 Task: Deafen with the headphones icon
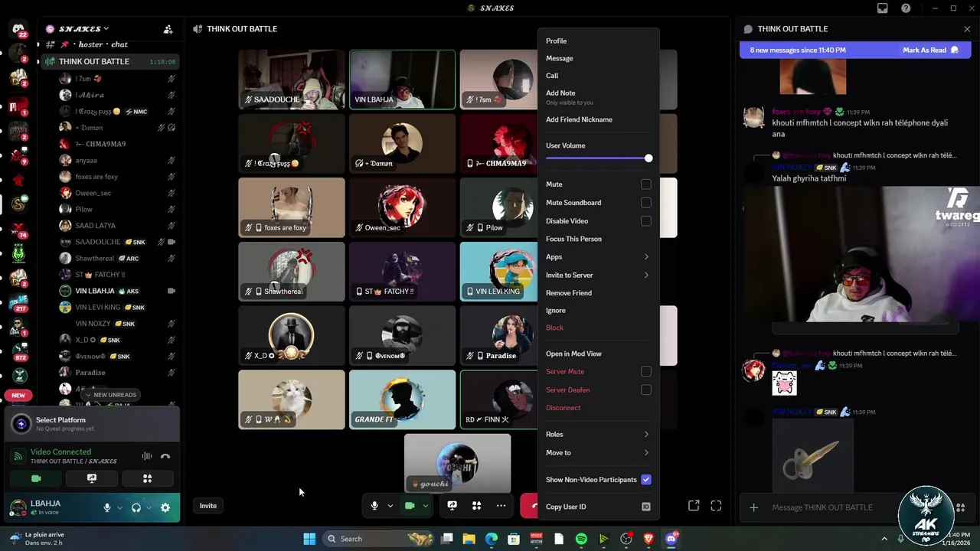[136, 507]
